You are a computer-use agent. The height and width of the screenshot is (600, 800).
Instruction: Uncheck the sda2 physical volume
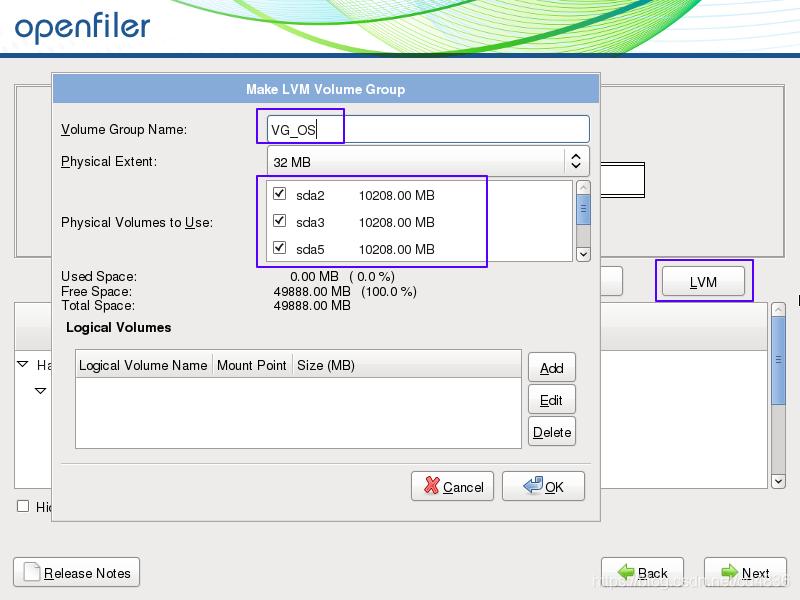[279, 194]
